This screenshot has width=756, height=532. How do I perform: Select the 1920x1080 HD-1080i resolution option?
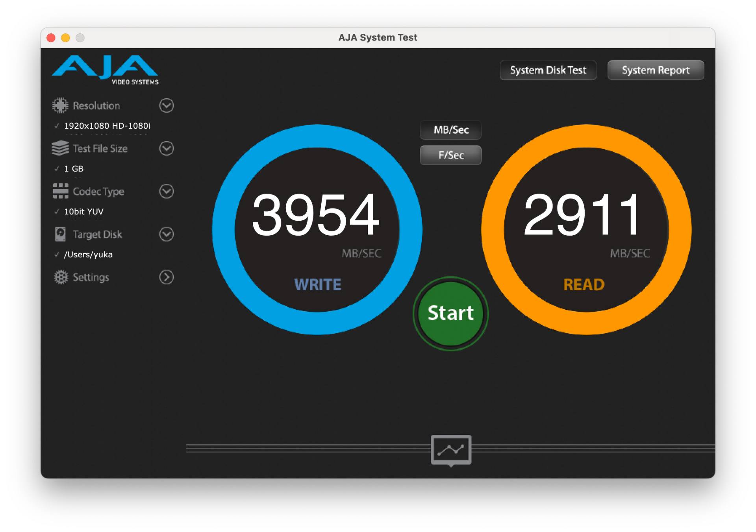click(107, 126)
